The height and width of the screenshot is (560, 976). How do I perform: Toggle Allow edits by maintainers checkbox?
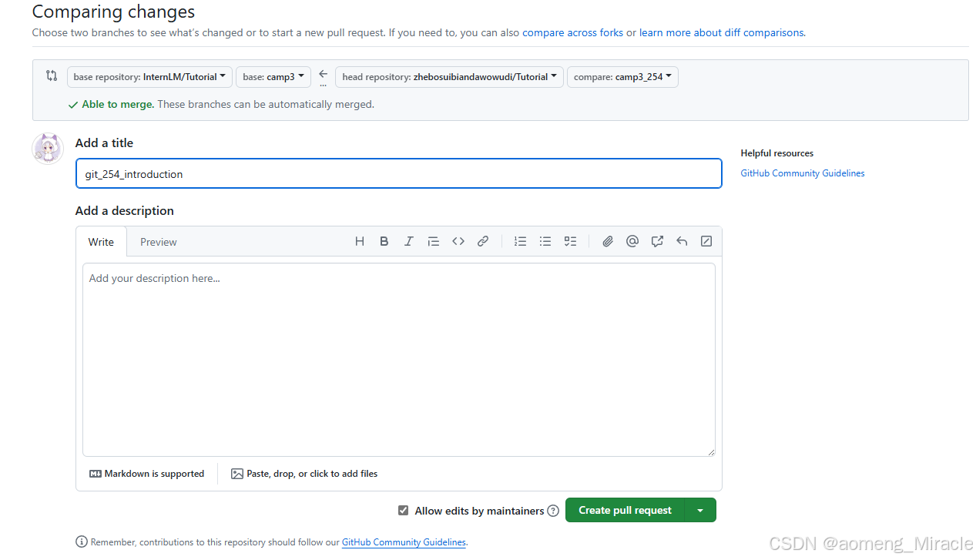click(403, 511)
